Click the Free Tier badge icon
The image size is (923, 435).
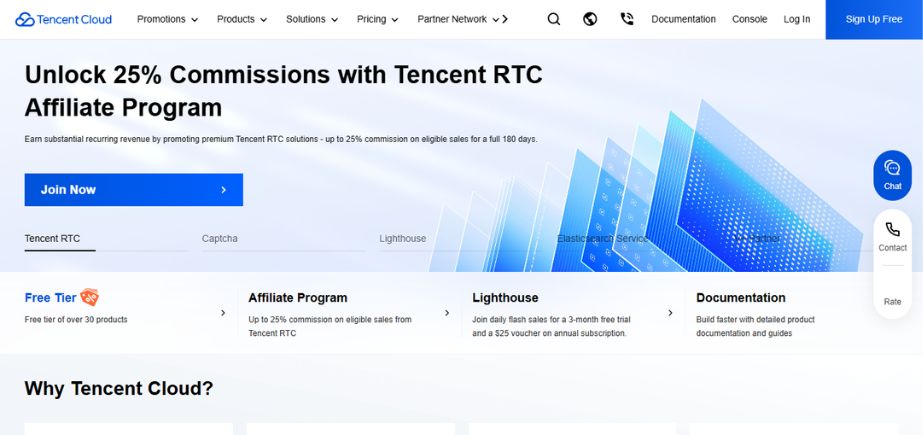[x=90, y=297]
